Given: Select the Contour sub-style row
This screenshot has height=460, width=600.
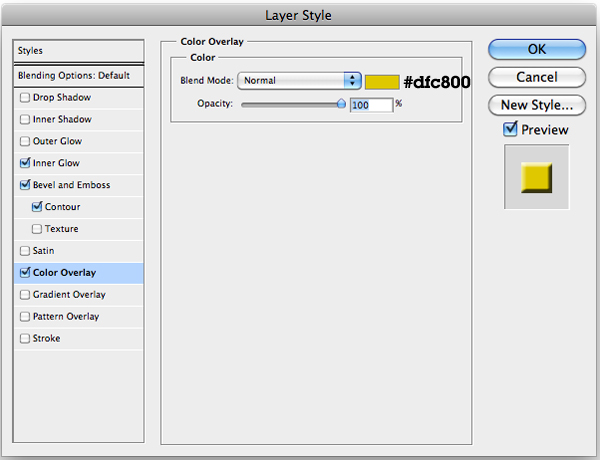Looking at the screenshot, I should tap(78, 207).
